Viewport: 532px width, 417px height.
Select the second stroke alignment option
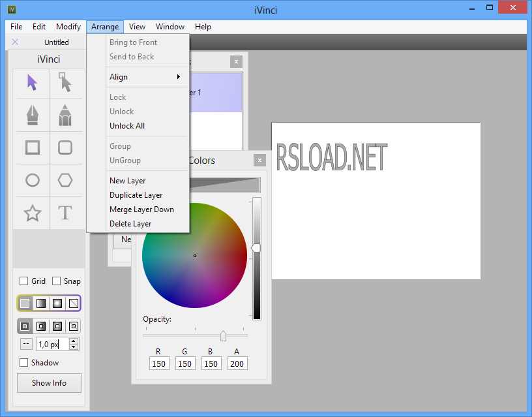[x=41, y=326]
